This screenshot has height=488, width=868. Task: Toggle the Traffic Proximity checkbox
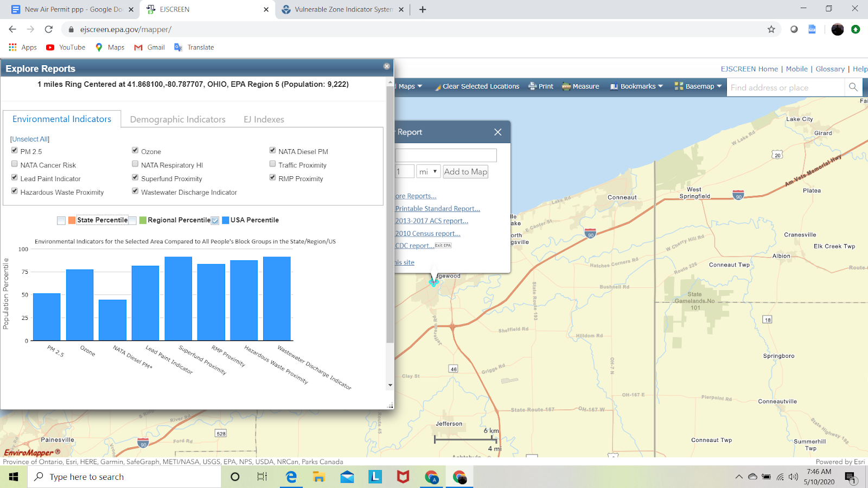[x=273, y=164]
